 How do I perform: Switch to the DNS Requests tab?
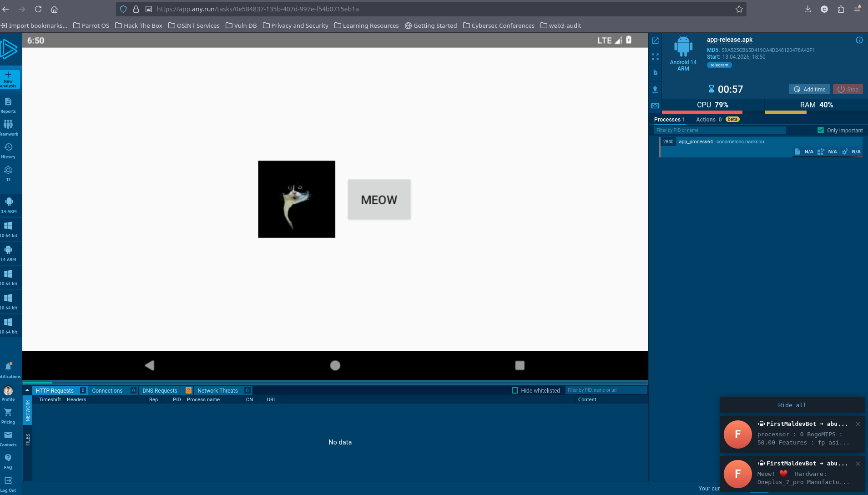pos(160,391)
